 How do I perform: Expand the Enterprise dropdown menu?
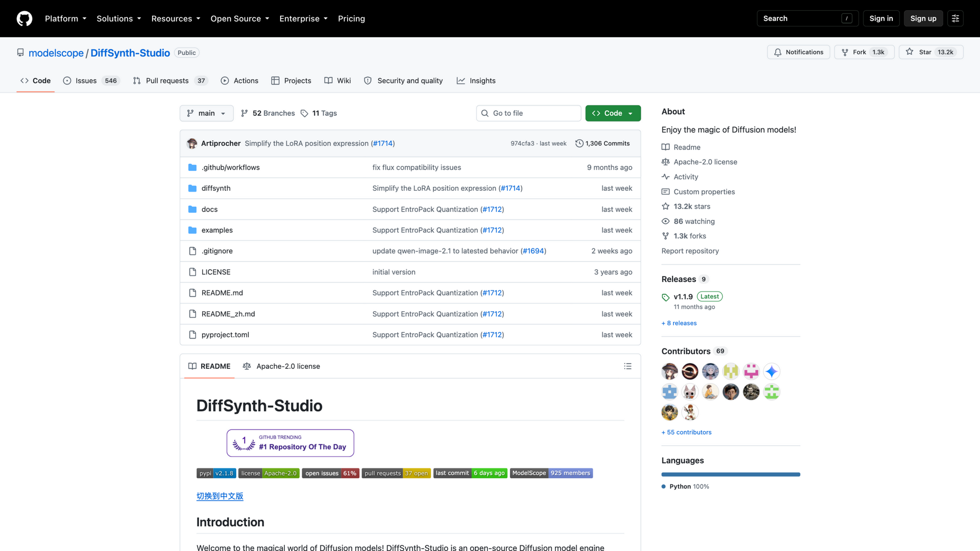tap(303, 18)
